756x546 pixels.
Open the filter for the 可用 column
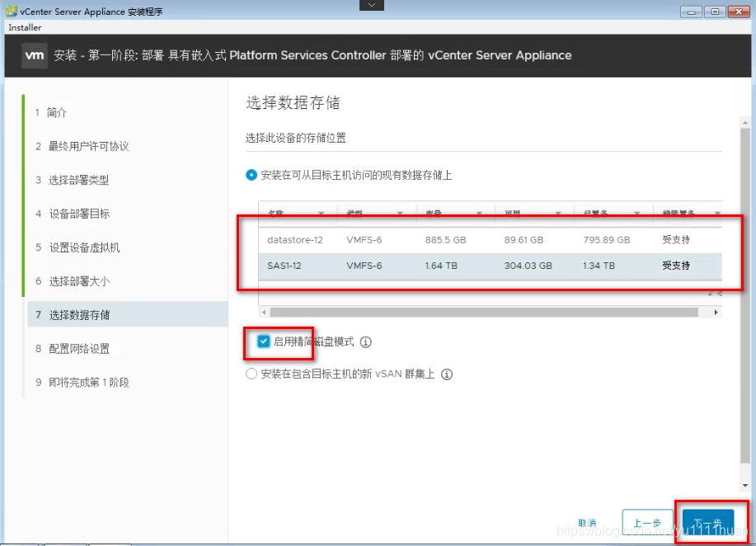(x=558, y=213)
